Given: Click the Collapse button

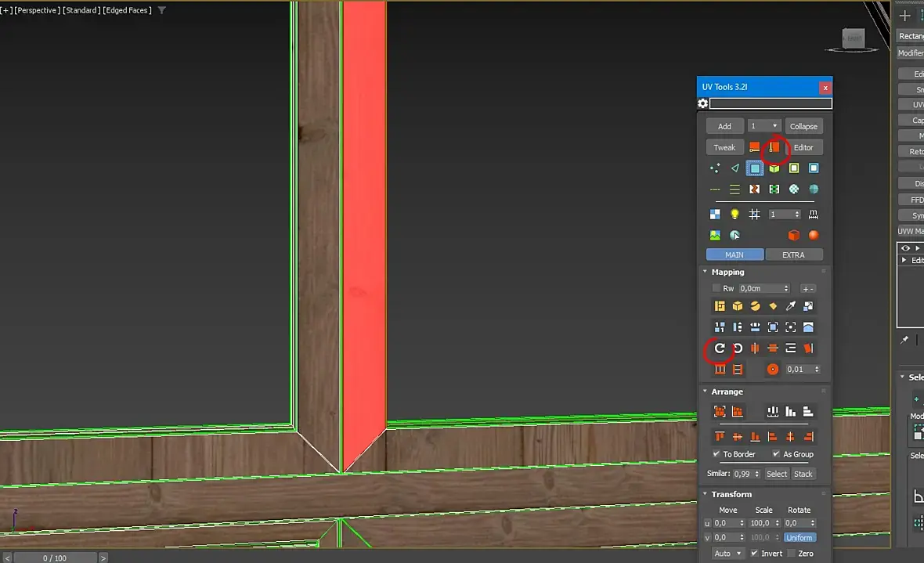Looking at the screenshot, I should point(803,126).
